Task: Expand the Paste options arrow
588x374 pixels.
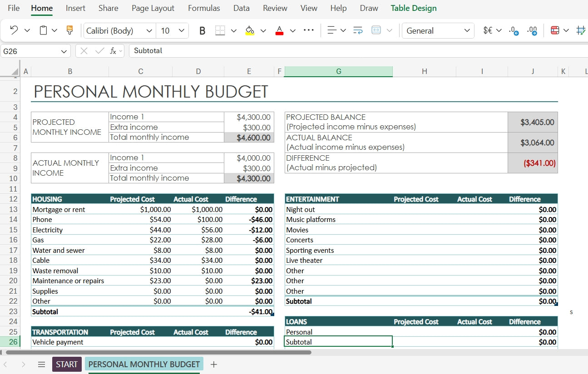Action: tap(54, 30)
